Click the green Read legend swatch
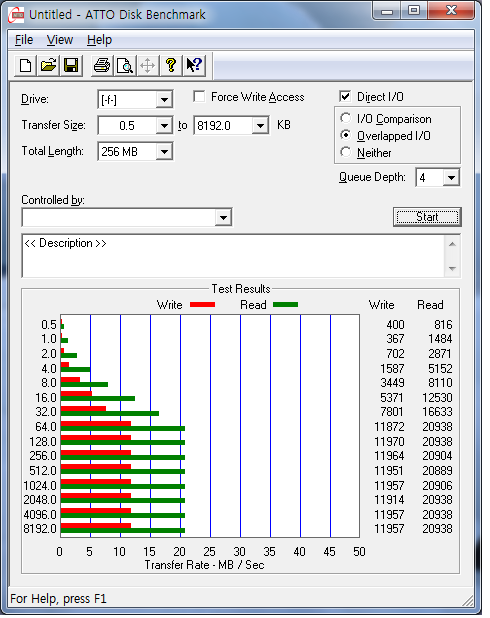Screen dimensions: 490x618 [285, 305]
